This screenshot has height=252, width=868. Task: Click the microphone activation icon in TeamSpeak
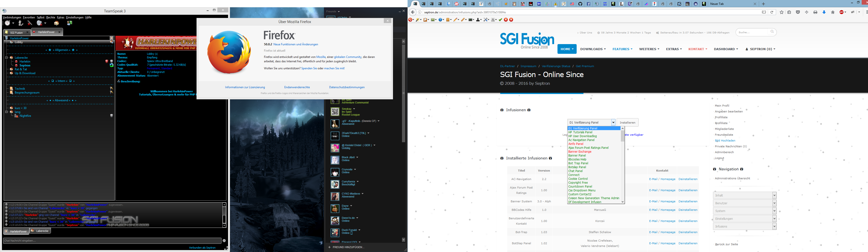[x=21, y=23]
